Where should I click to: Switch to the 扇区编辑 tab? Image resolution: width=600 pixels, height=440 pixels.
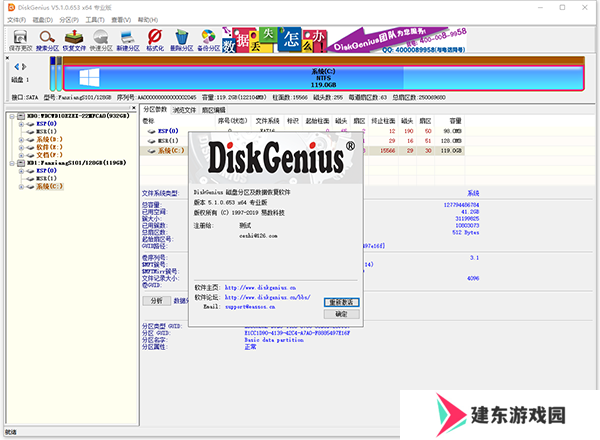214,110
